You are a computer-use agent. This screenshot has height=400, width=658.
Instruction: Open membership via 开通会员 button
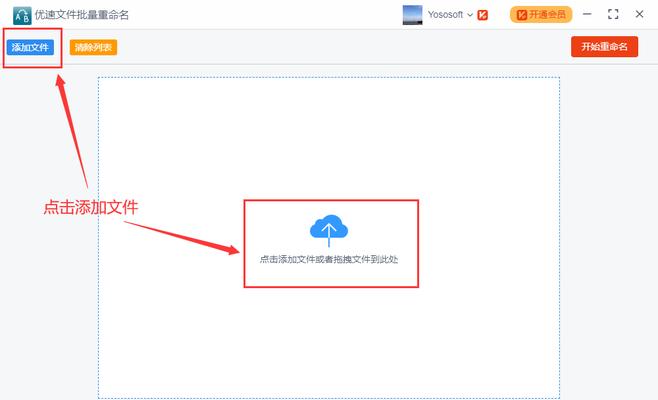tap(541, 15)
